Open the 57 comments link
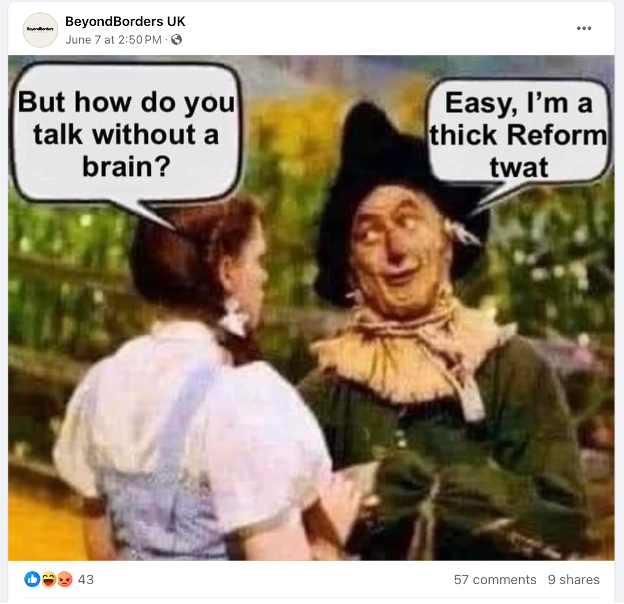 [x=495, y=580]
